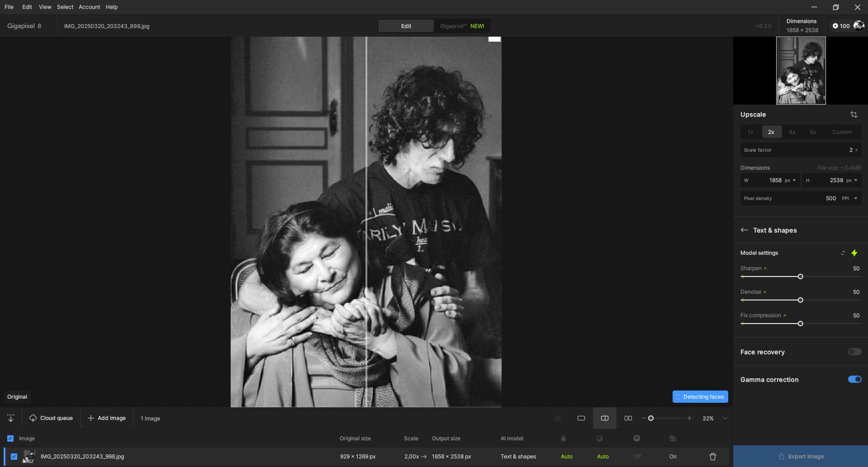The image size is (868, 467).
Task: Uncheck the IMG_20250320_203243_998.jpg row checkbox
Action: 14,457
